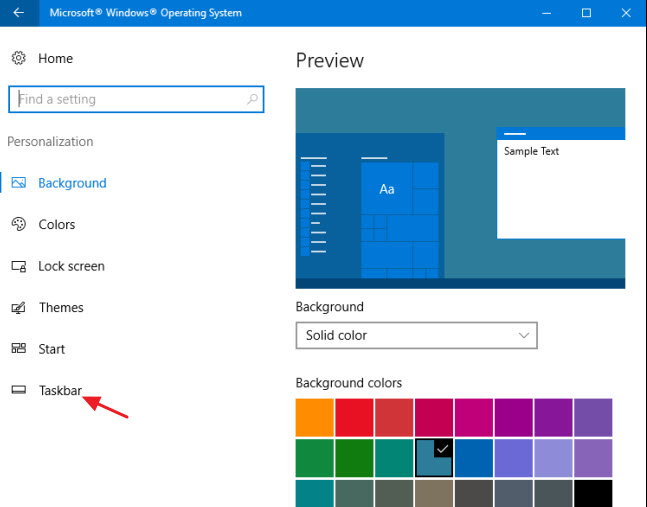Pick the top-row lavender purple swatch

(593, 417)
